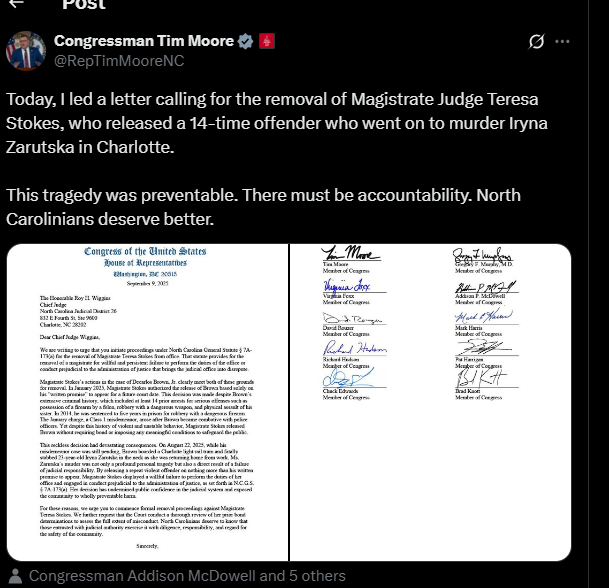This screenshot has height=588, width=609.
Task: Click the Congress of the United States letterhead
Action: pyautogui.click(x=145, y=257)
